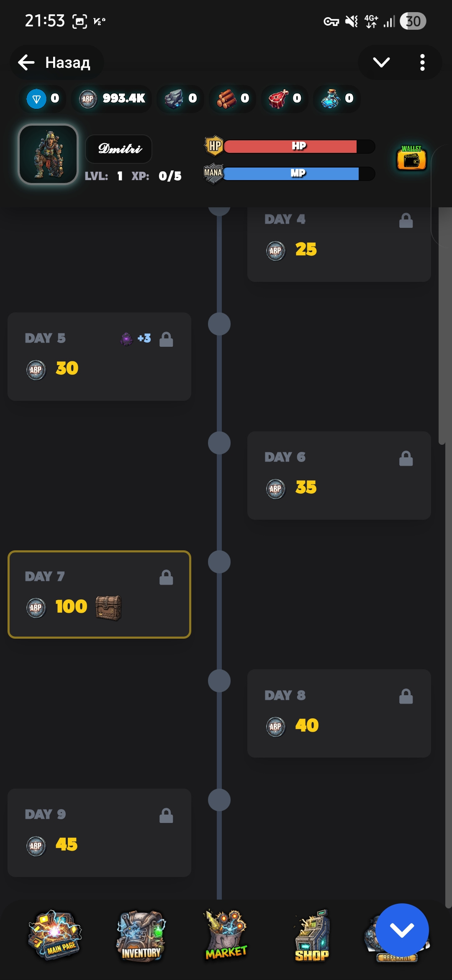Tap the Dmitri character avatar thumbnail

coord(49,155)
